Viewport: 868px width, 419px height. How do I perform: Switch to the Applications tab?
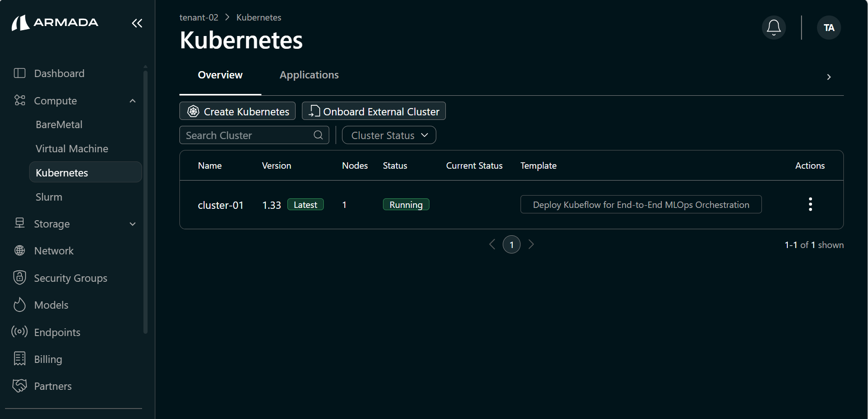click(309, 75)
